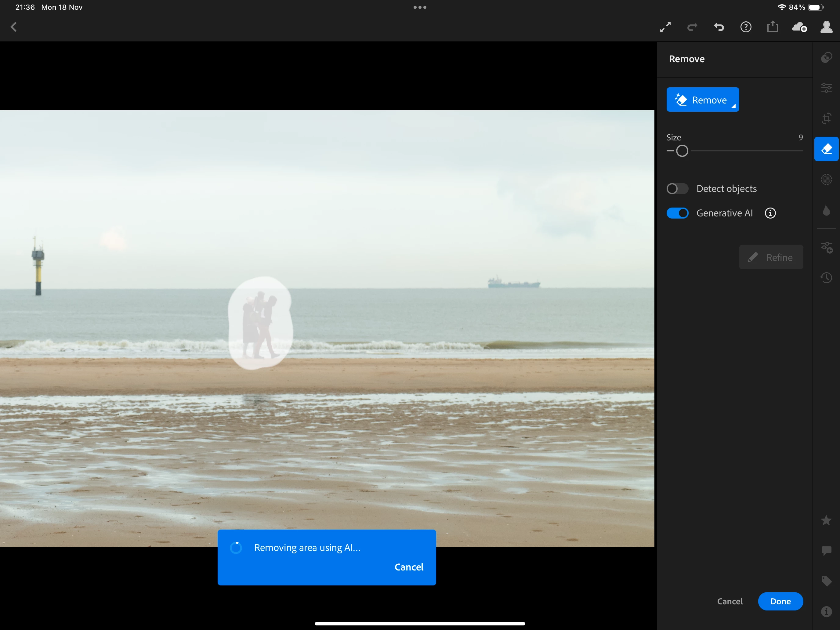This screenshot has height=630, width=840.
Task: Open the version history clock icon
Action: pyautogui.click(x=826, y=277)
